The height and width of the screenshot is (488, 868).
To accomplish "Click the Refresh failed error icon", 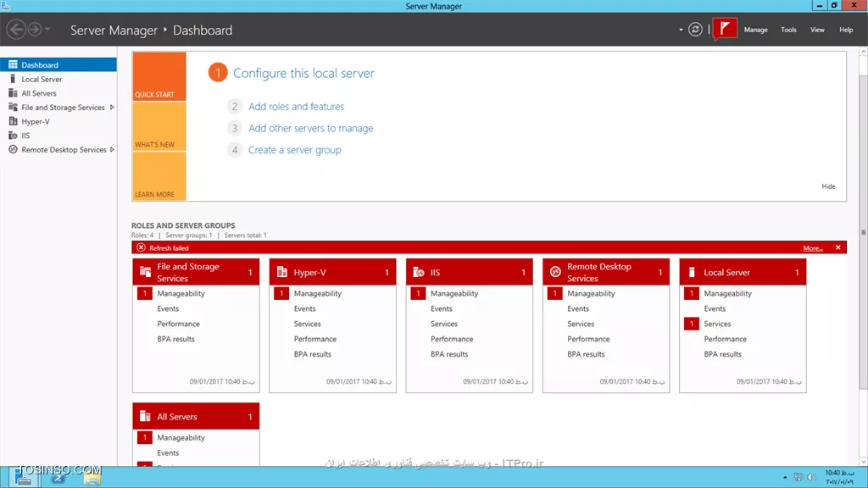I will pyautogui.click(x=142, y=247).
